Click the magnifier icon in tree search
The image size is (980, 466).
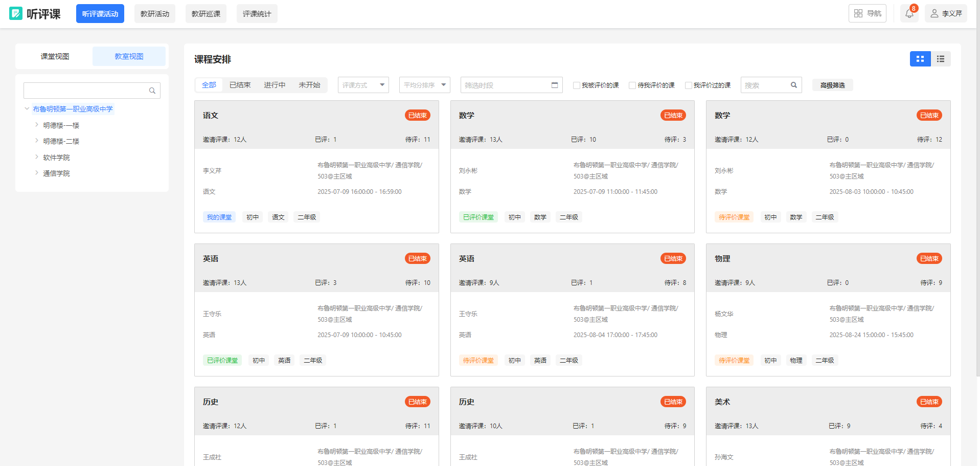tap(152, 91)
